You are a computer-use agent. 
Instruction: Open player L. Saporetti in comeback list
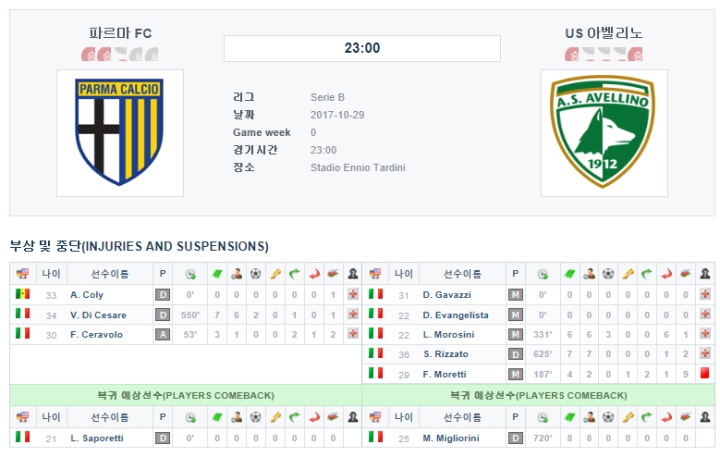97,439
